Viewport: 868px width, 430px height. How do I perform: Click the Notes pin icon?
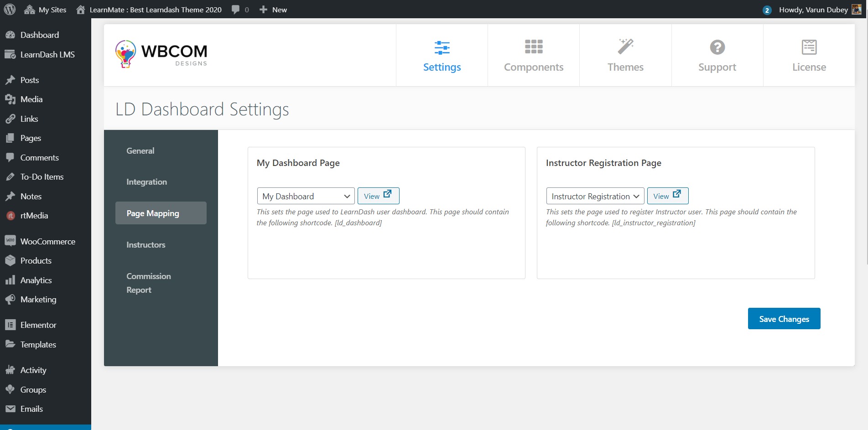[10, 197]
